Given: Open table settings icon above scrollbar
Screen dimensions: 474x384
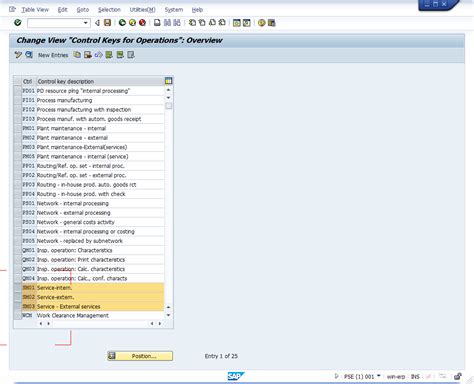Looking at the screenshot, I should (169, 81).
